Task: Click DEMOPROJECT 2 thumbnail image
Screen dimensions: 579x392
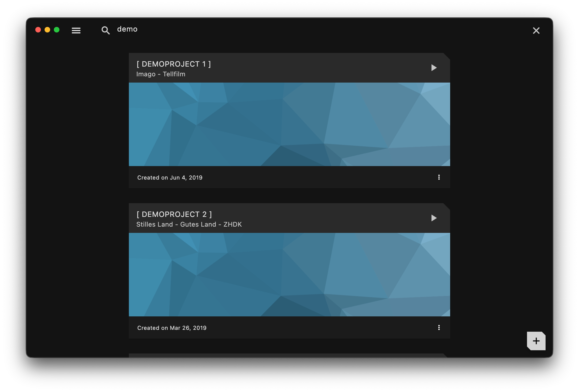Action: pyautogui.click(x=289, y=274)
